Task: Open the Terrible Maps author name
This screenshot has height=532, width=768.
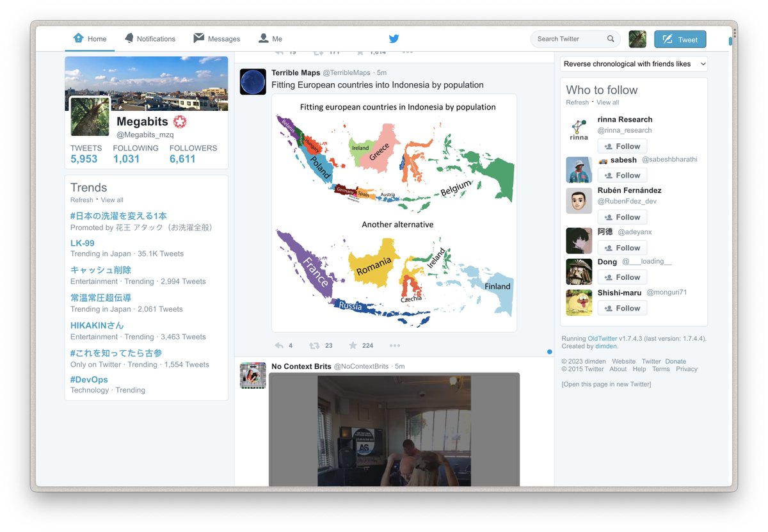Action: click(295, 73)
